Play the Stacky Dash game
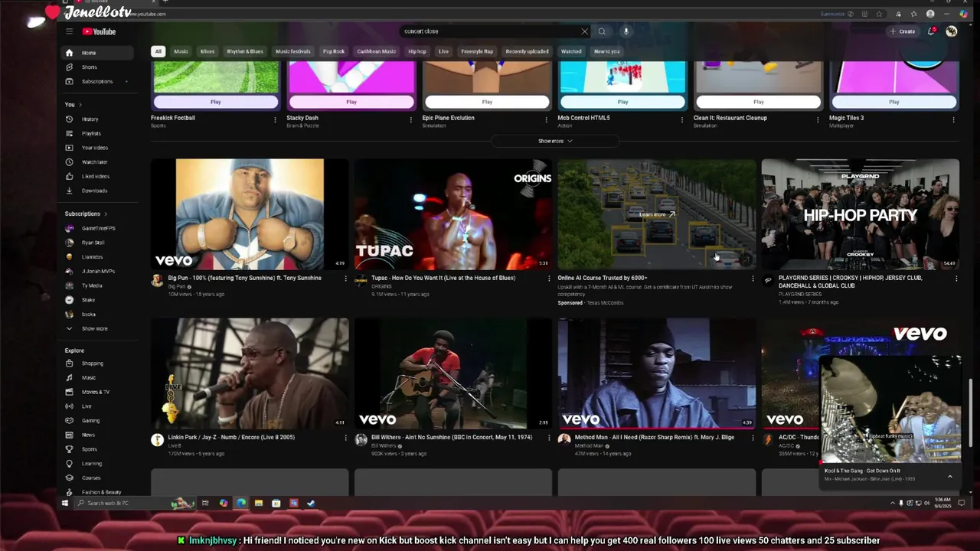The height and width of the screenshot is (551, 980). tap(351, 102)
